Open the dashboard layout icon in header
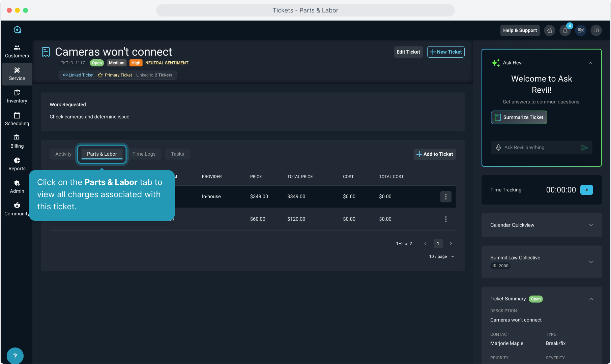 (581, 31)
